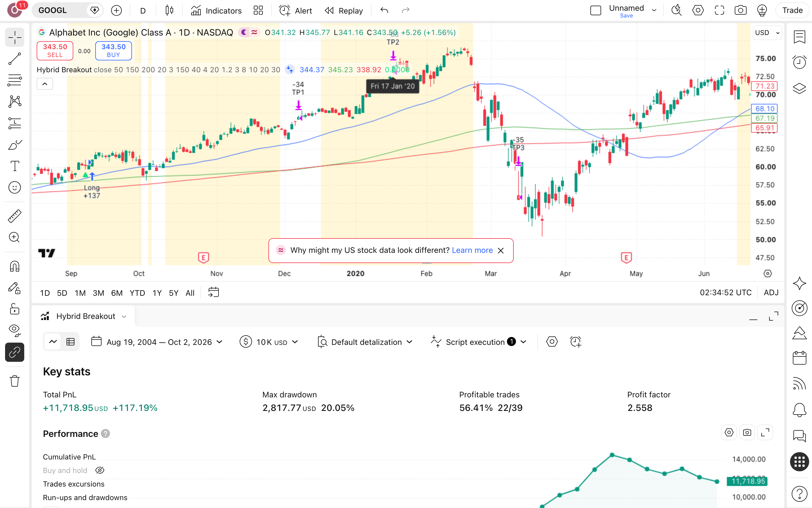Open the Indicators dialog

(x=217, y=10)
